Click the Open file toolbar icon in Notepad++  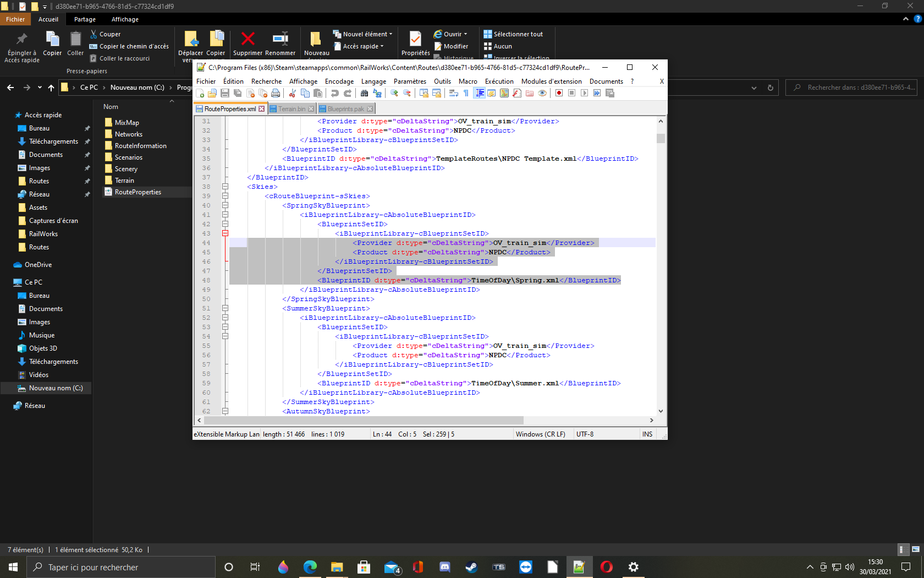coord(212,93)
